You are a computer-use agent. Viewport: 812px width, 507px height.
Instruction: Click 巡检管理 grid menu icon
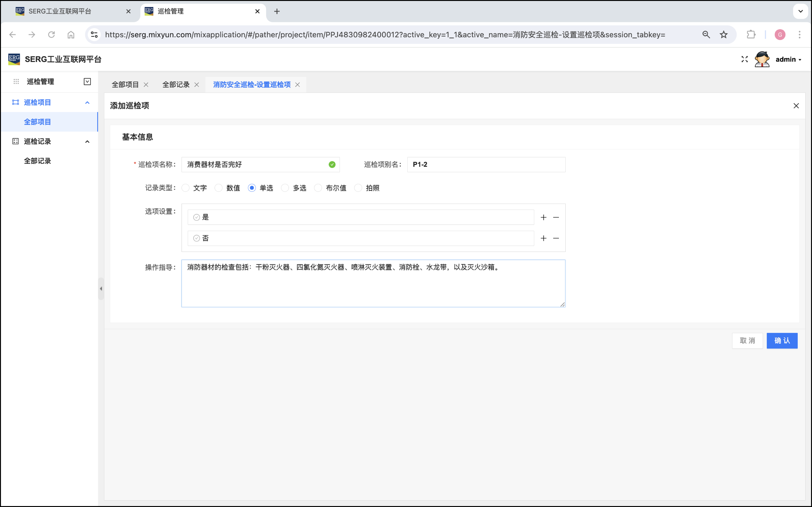click(16, 82)
